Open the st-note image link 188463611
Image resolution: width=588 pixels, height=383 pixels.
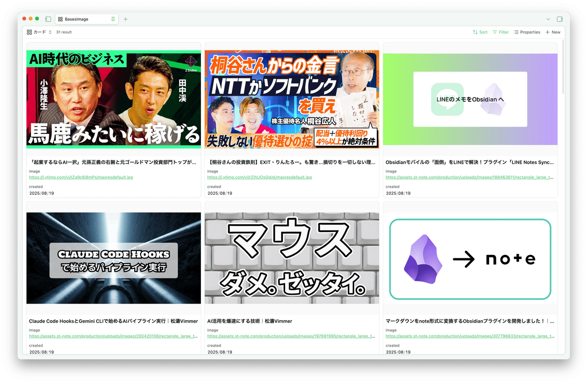click(469, 178)
